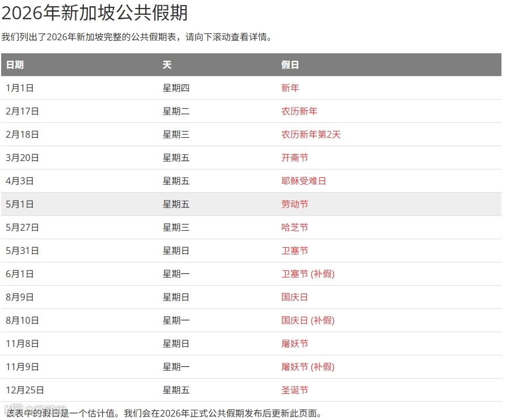
Task: Open the 卫塞节 link for 5月31日
Action: click(x=294, y=250)
